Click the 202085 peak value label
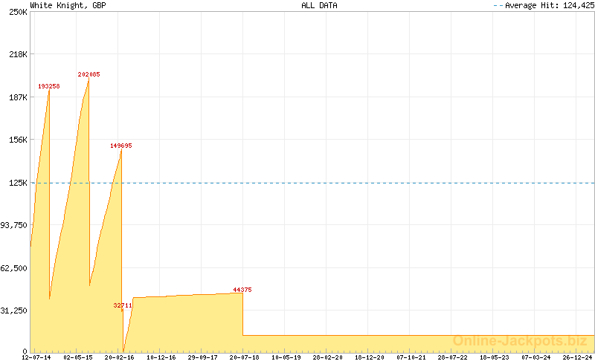The image size is (595, 364). pos(89,74)
